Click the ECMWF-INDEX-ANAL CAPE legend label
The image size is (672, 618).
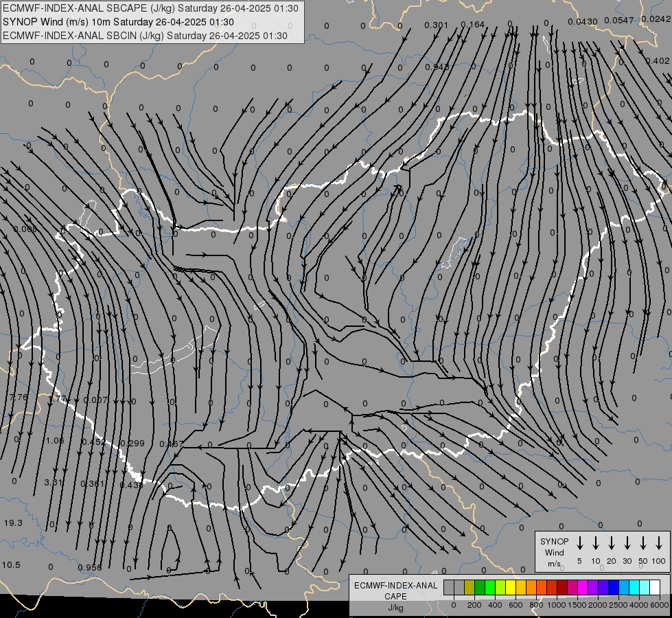395,596
